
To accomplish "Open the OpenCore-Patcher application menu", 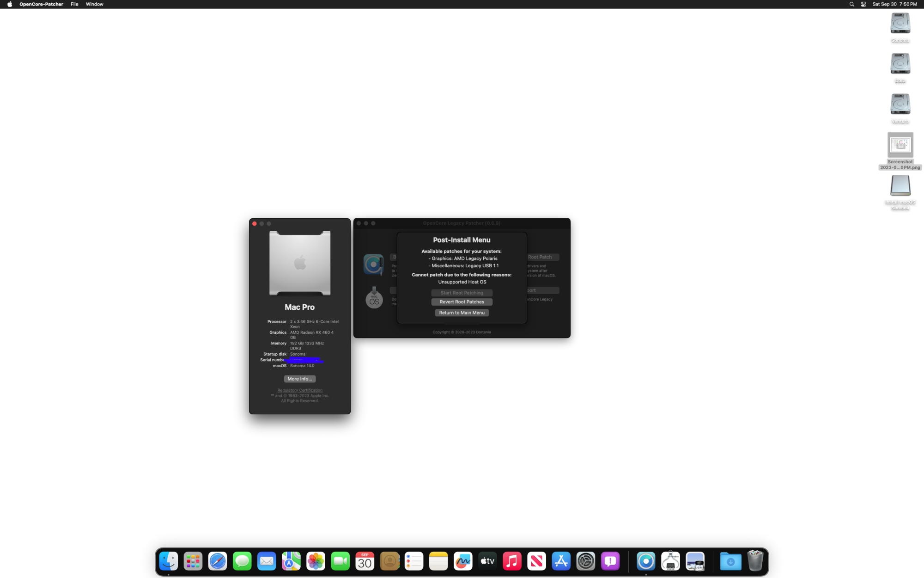I will pyautogui.click(x=41, y=4).
